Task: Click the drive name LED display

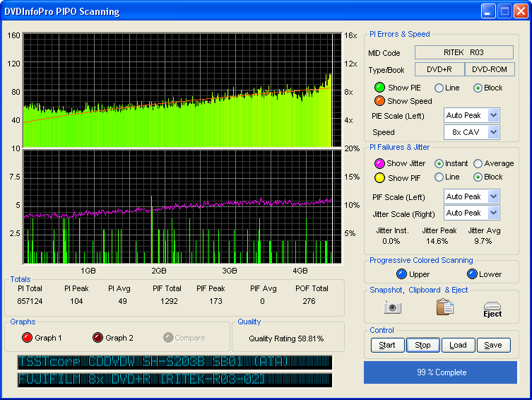Action: coord(175,362)
